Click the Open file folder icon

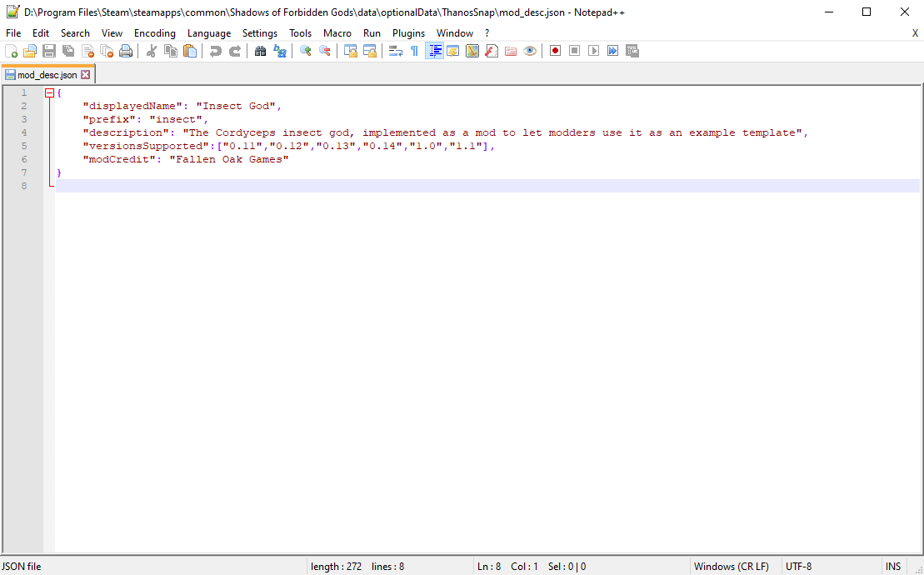pos(30,51)
